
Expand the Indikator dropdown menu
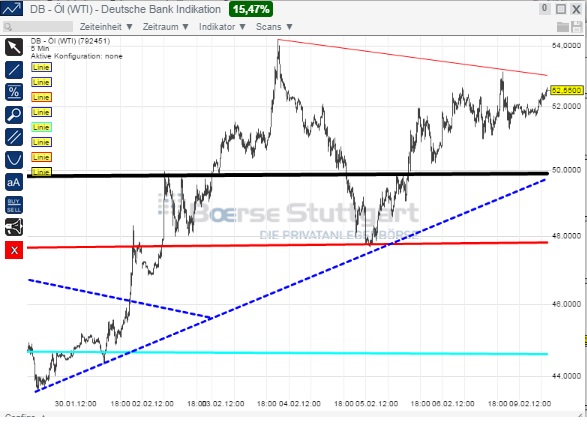point(222,27)
